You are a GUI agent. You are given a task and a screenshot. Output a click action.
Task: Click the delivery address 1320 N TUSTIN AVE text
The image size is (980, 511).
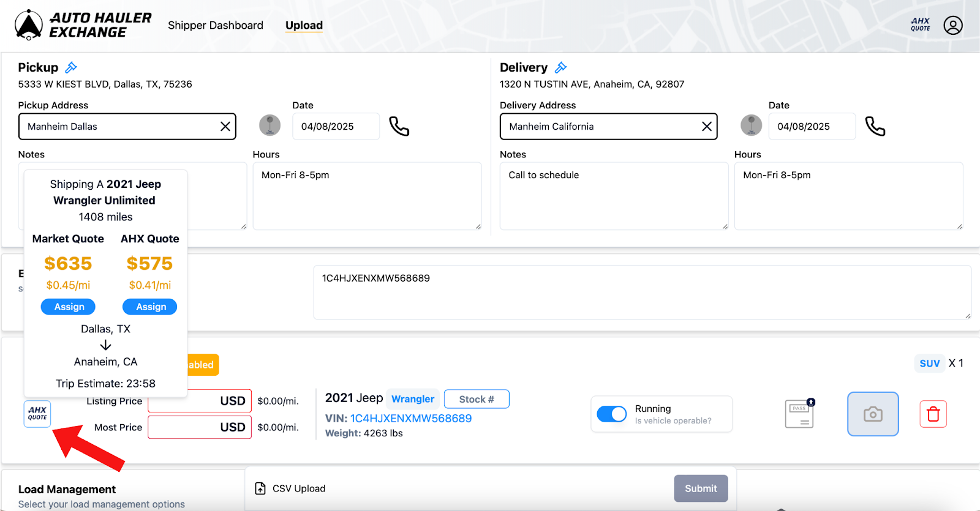click(592, 84)
